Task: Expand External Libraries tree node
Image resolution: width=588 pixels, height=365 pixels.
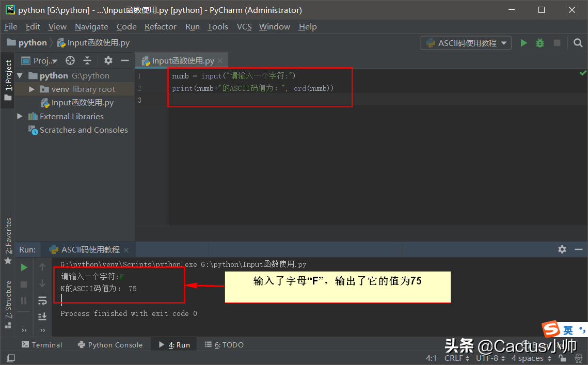Action: (20, 116)
